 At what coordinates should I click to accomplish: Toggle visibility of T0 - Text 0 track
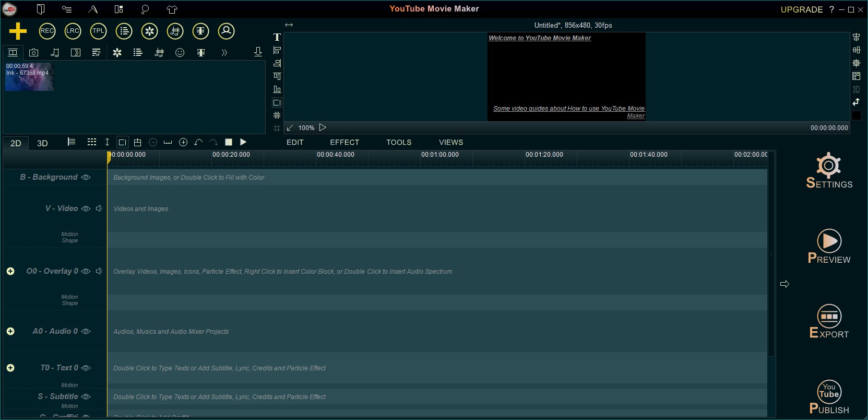point(86,368)
